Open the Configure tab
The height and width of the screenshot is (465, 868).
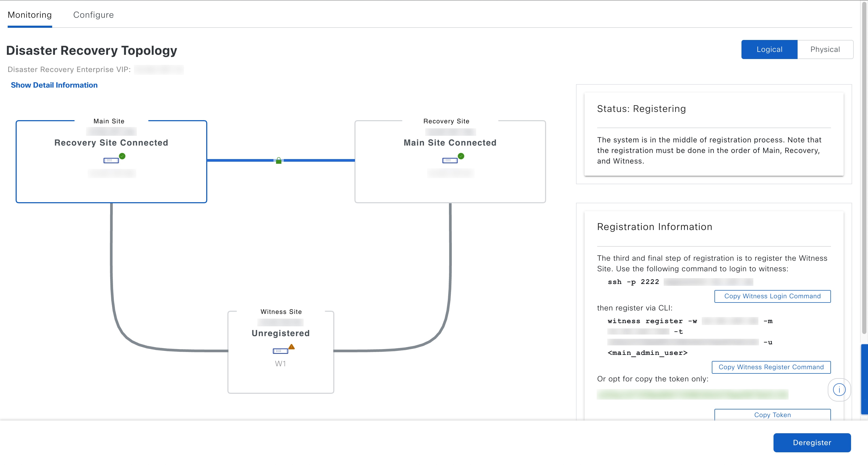[93, 15]
